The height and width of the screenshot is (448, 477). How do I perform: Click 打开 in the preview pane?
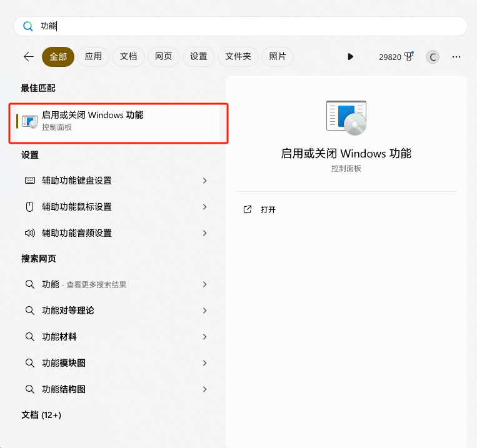pyautogui.click(x=268, y=209)
